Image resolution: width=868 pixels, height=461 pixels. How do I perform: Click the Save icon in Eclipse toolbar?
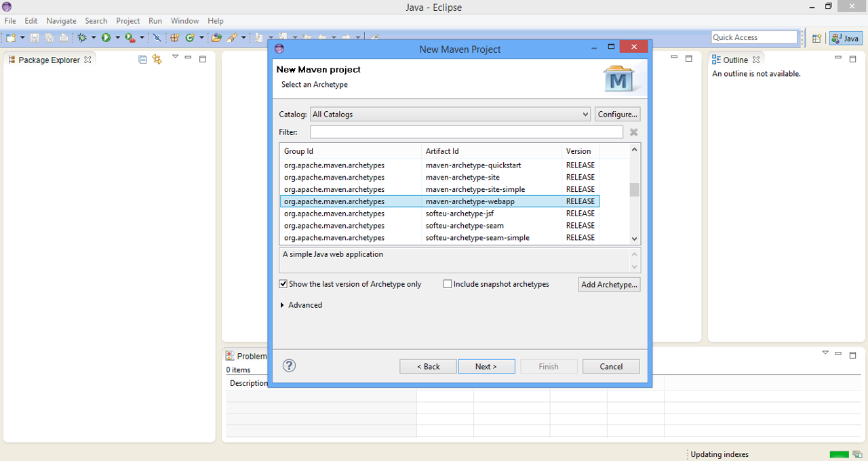[34, 38]
